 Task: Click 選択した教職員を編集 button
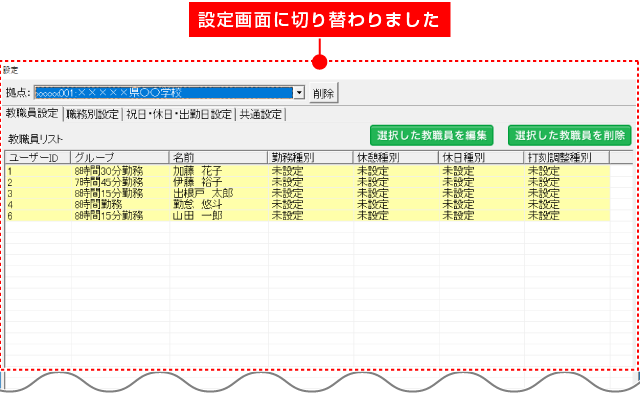click(431, 136)
